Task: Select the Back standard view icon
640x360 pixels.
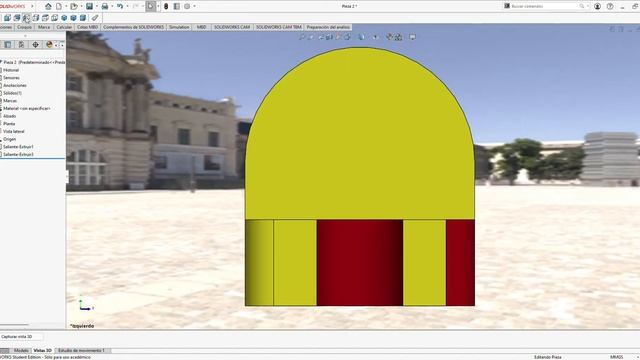Action: (17, 18)
